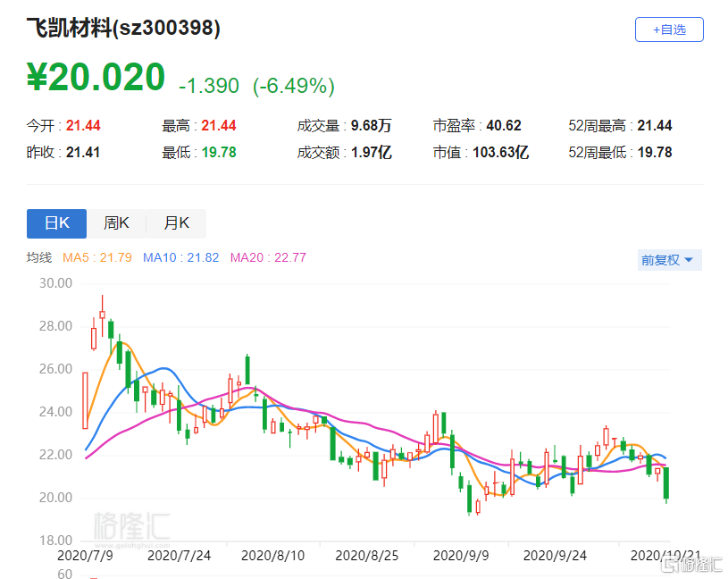This screenshot has height=579, width=728.
Task: Click the 最低 value 19.78
Action: click(x=219, y=152)
